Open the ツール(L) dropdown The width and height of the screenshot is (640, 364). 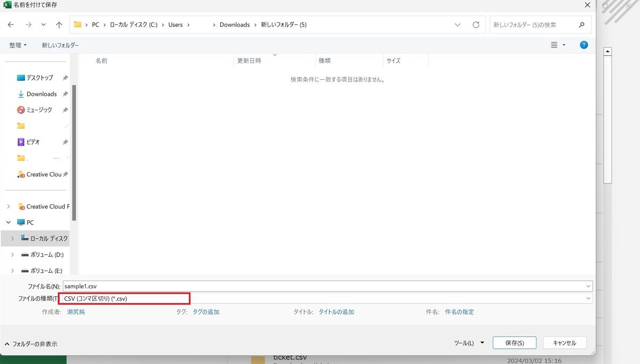click(x=469, y=343)
